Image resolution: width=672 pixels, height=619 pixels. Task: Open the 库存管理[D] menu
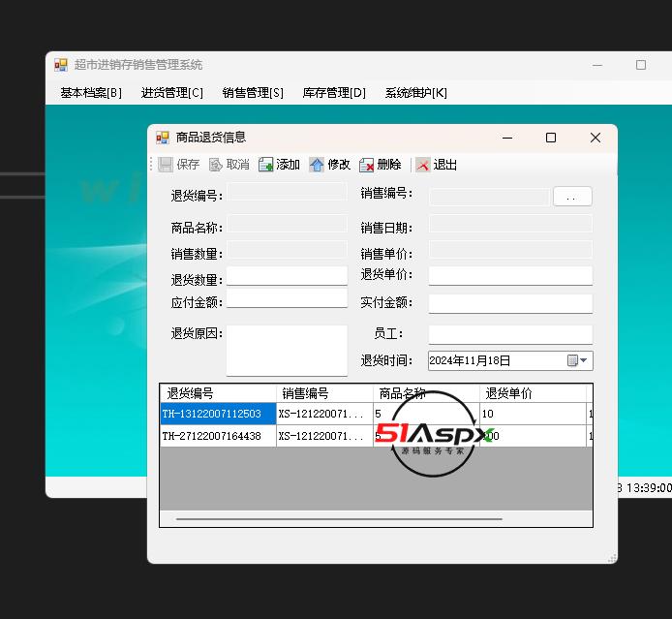[334, 93]
